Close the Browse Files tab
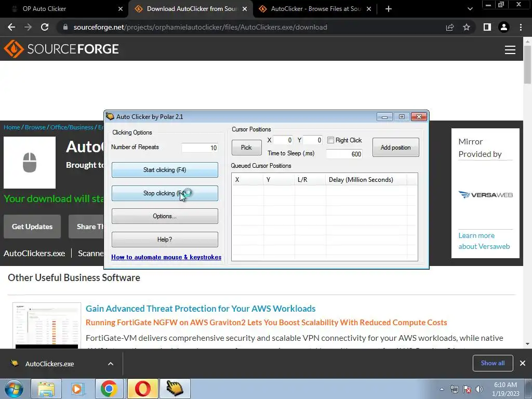 pos(369,9)
